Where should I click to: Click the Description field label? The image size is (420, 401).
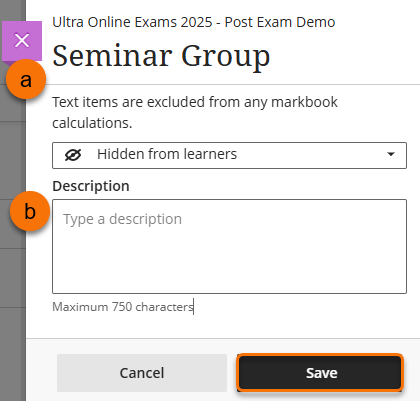coord(91,186)
